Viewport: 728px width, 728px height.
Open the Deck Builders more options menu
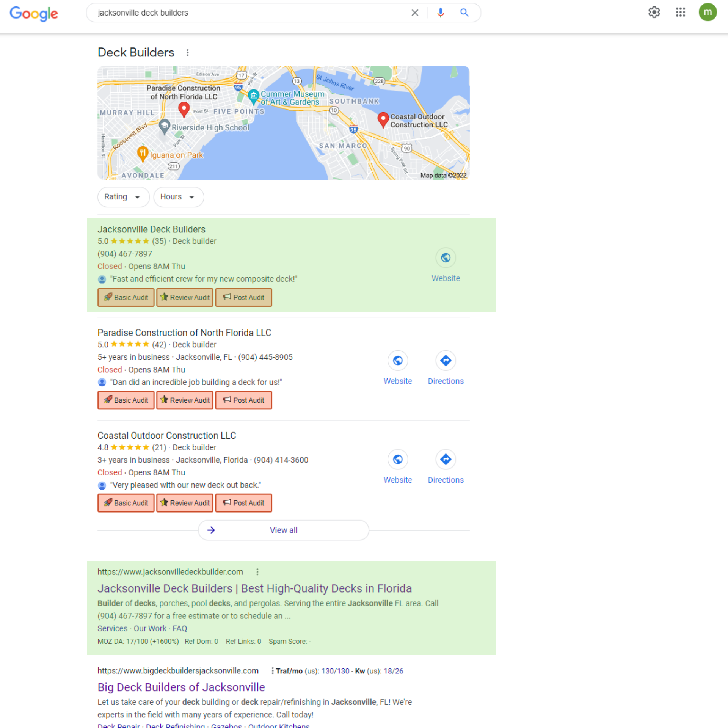pyautogui.click(x=187, y=53)
